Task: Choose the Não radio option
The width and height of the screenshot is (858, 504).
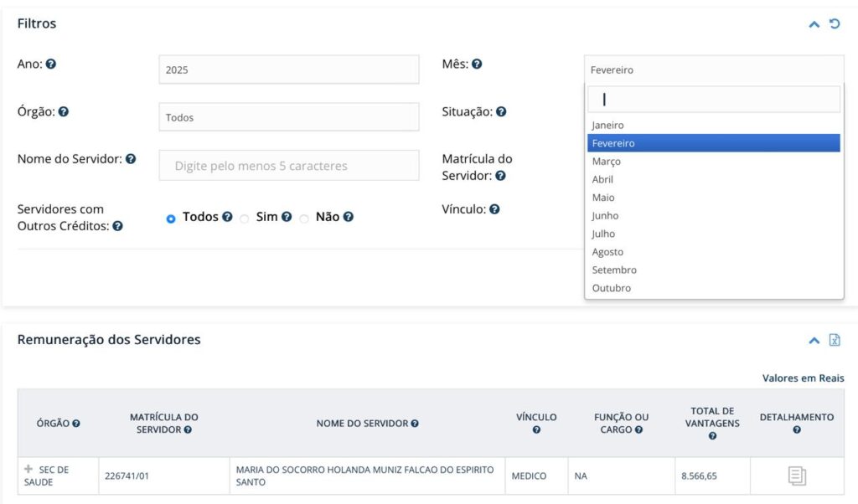Action: (x=304, y=218)
